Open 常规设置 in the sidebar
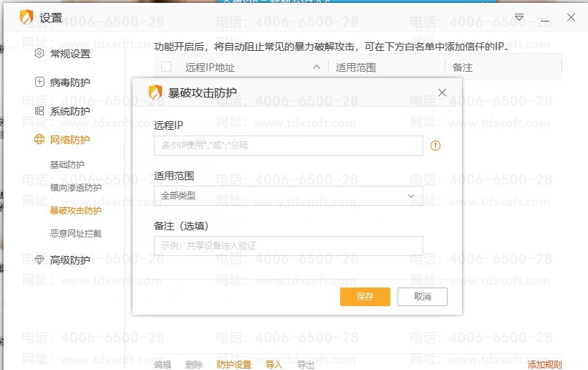Screen dimensions: 588x370 tap(70, 54)
